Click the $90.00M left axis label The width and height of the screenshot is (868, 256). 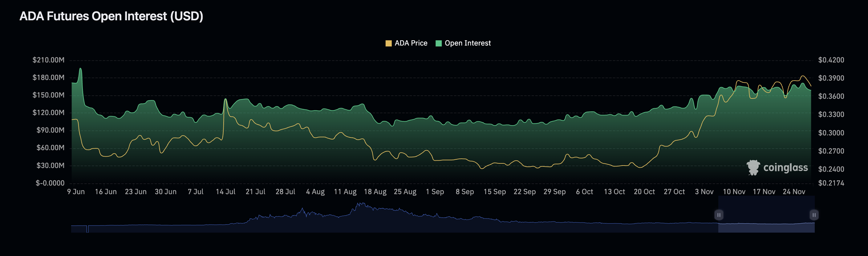[x=50, y=130]
